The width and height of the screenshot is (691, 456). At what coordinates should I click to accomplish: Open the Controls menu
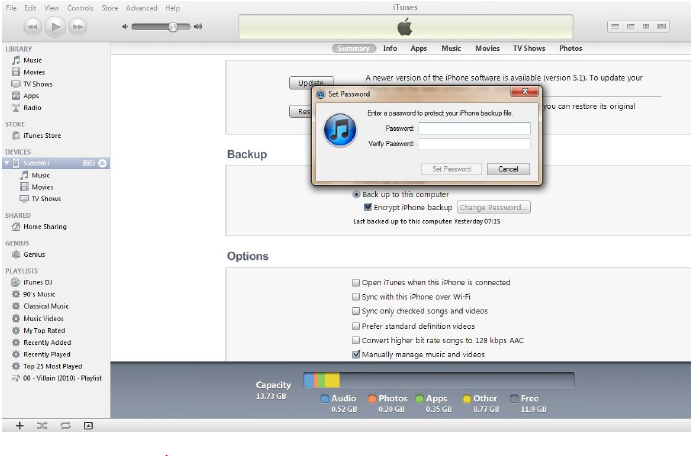80,8
